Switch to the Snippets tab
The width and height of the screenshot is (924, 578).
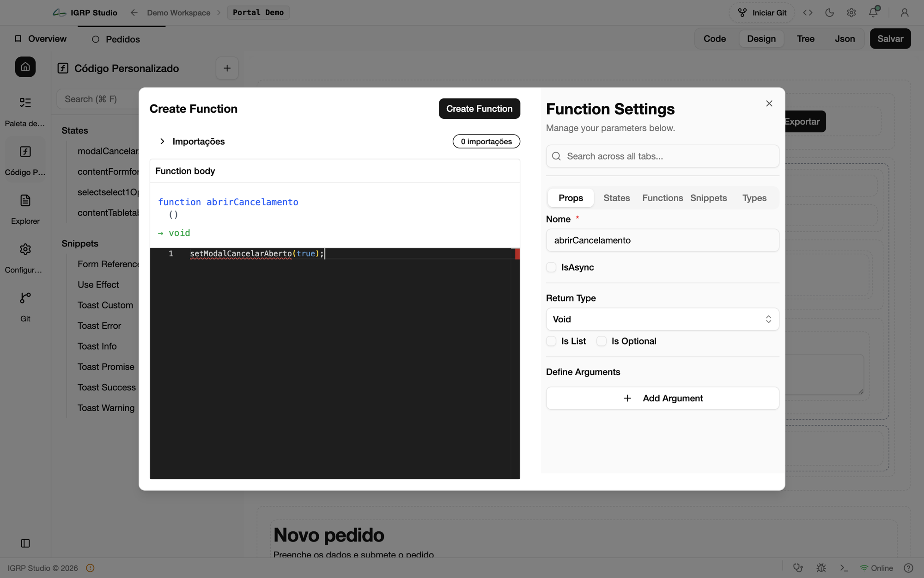click(709, 198)
